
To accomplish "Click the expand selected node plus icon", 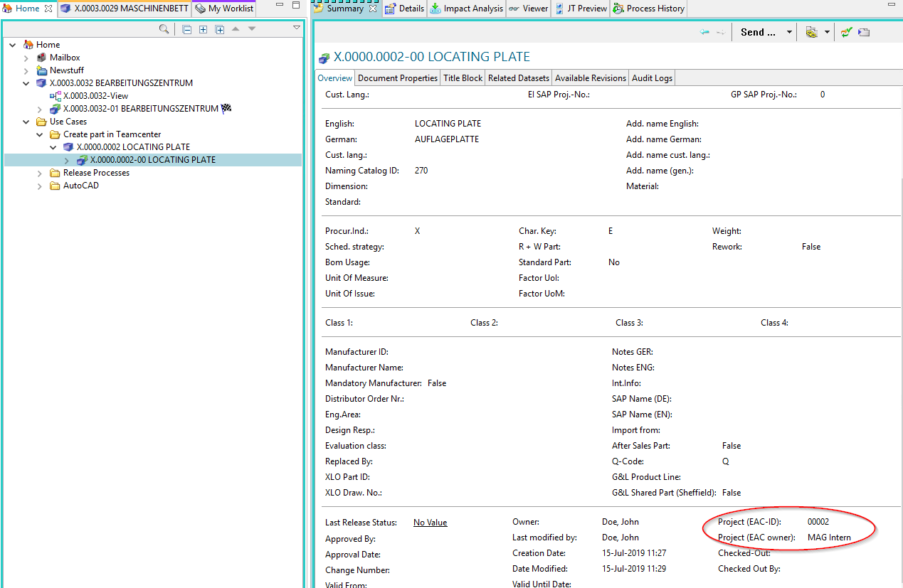I will point(203,29).
